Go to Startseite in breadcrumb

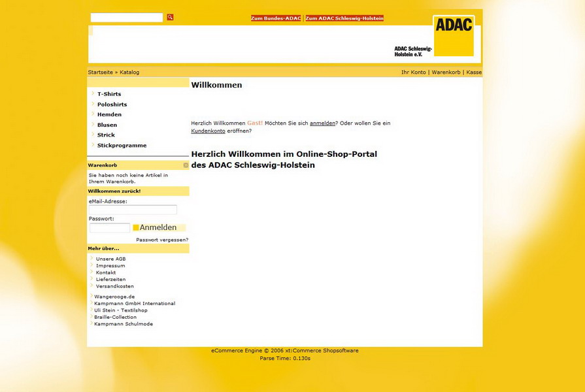point(101,73)
